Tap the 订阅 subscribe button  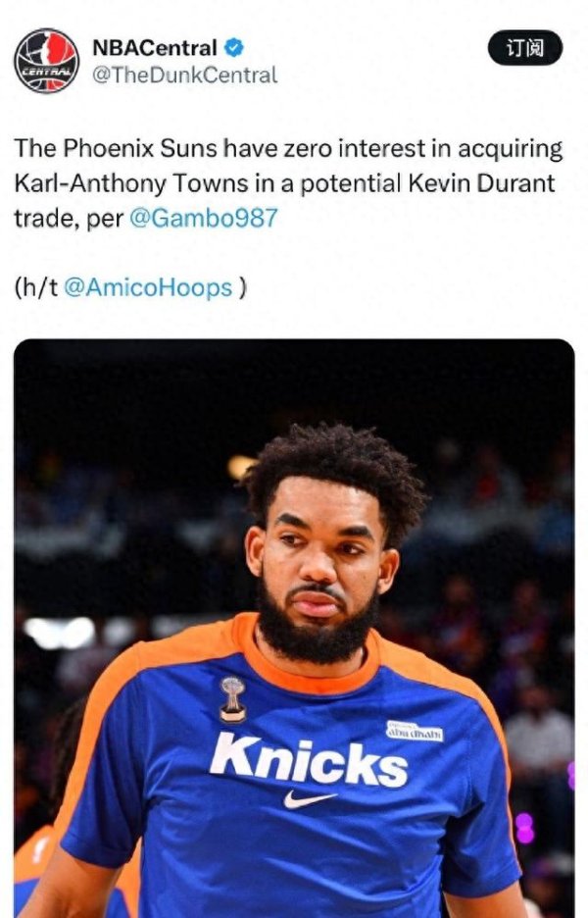525,47
